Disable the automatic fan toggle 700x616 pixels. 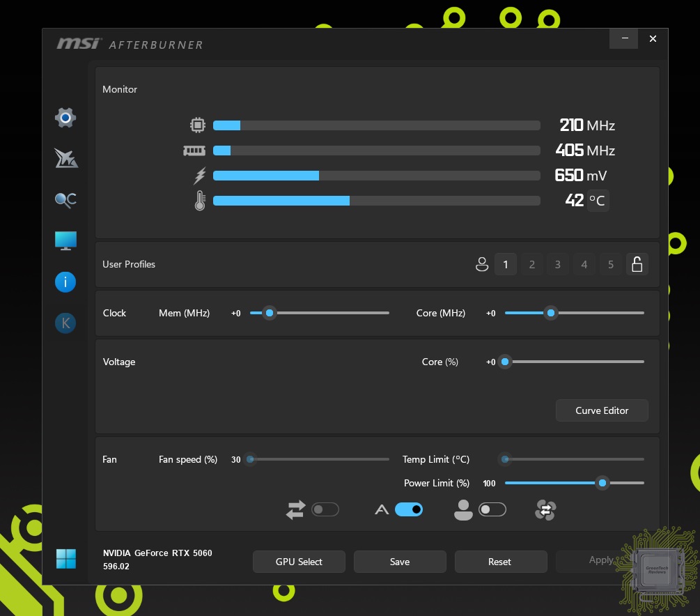409,510
